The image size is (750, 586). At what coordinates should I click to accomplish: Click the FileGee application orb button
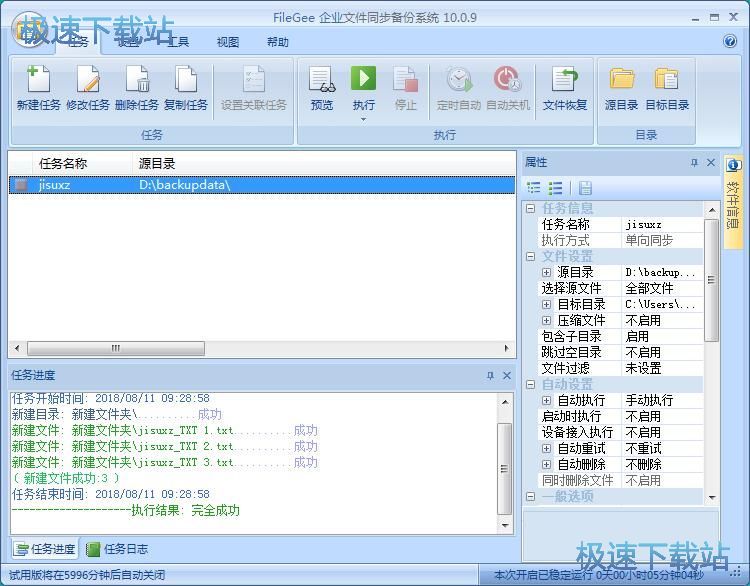pyautogui.click(x=28, y=30)
